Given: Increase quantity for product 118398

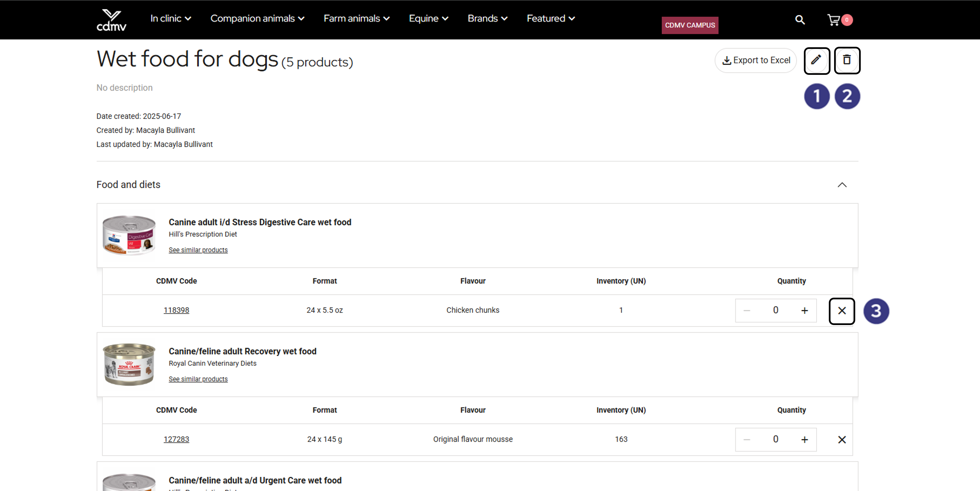Looking at the screenshot, I should coord(804,311).
